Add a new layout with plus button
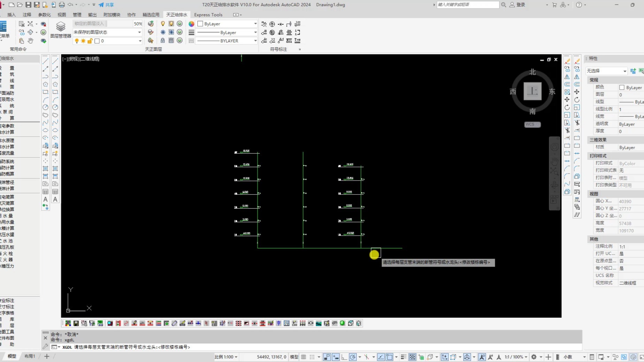The width and height of the screenshot is (644, 362). [x=47, y=356]
